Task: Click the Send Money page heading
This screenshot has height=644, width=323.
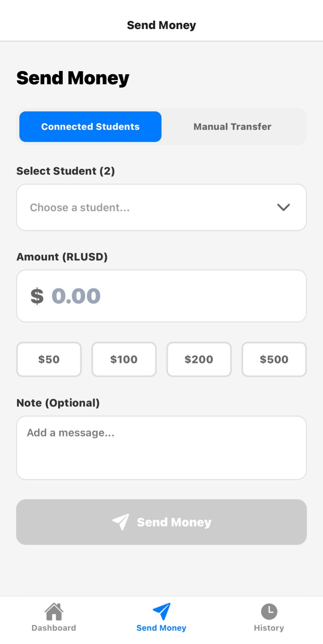Action: pos(73,78)
